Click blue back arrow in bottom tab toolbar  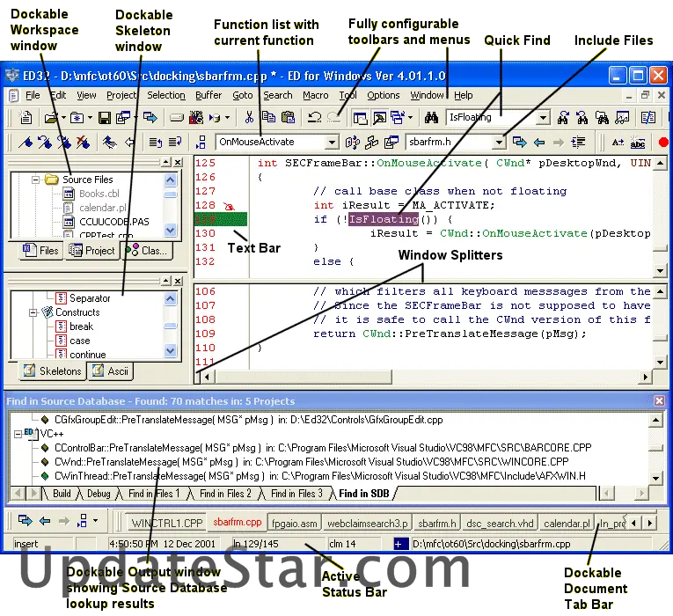point(45,521)
